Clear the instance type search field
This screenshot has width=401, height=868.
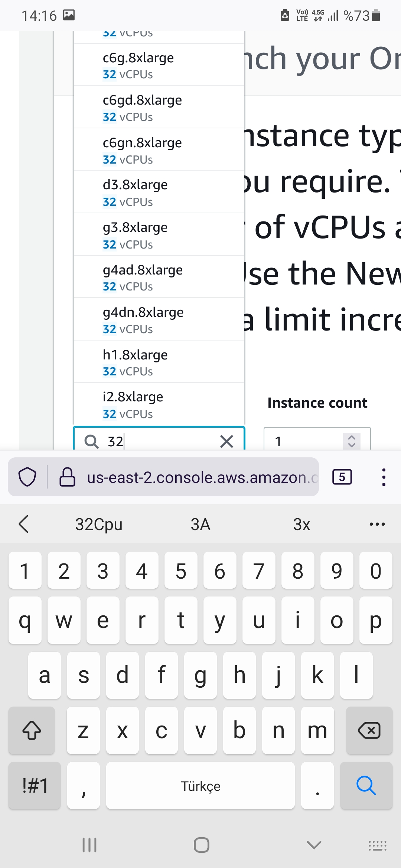click(x=226, y=441)
